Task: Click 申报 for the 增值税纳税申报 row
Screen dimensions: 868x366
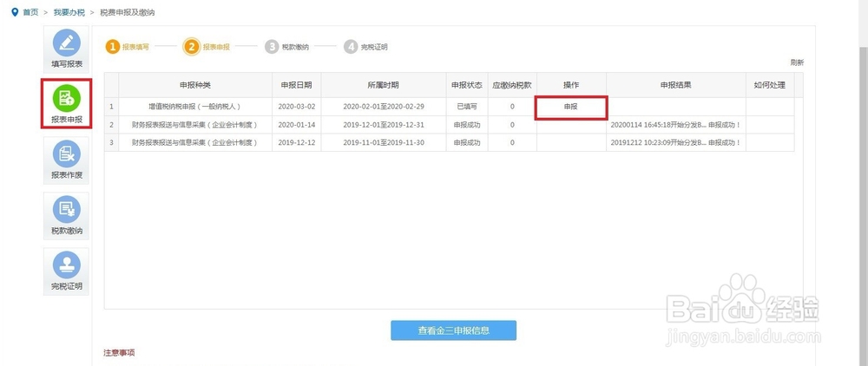Action: point(571,108)
